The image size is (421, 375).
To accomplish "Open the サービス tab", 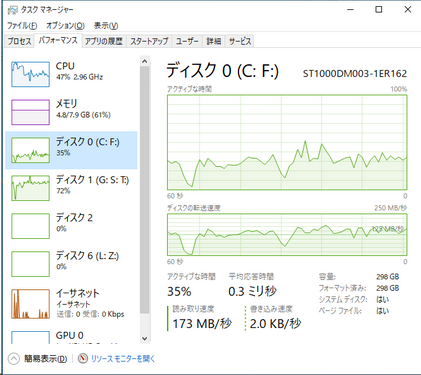I will [x=240, y=41].
